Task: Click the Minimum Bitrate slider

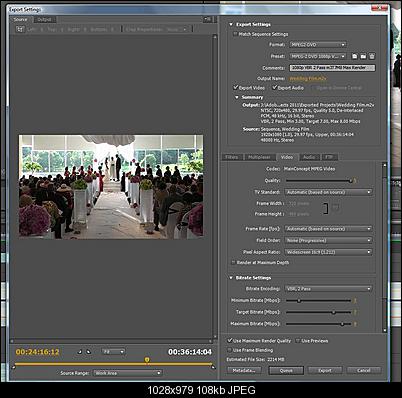Action: [x=319, y=301]
